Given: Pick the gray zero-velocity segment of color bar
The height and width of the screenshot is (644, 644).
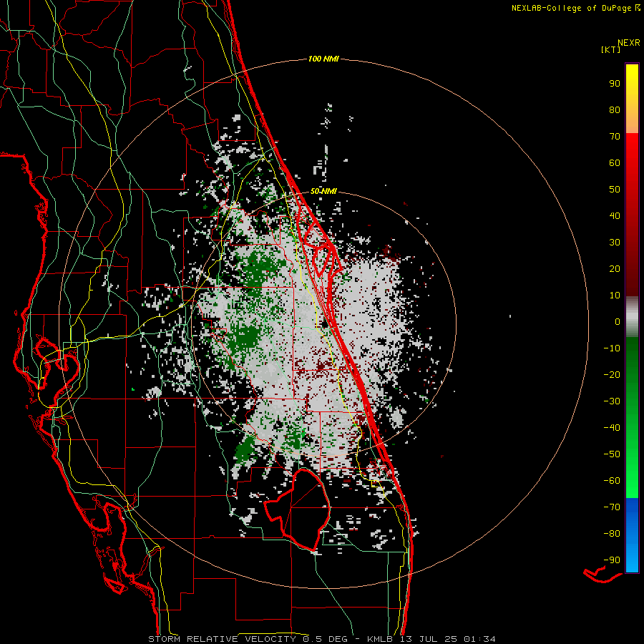Looking at the screenshot, I should coord(632,317).
